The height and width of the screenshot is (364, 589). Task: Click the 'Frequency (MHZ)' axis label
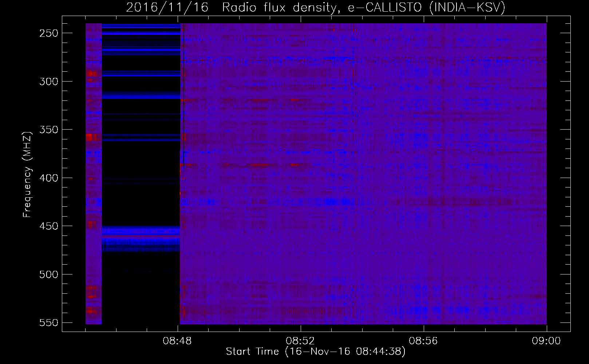[27, 174]
